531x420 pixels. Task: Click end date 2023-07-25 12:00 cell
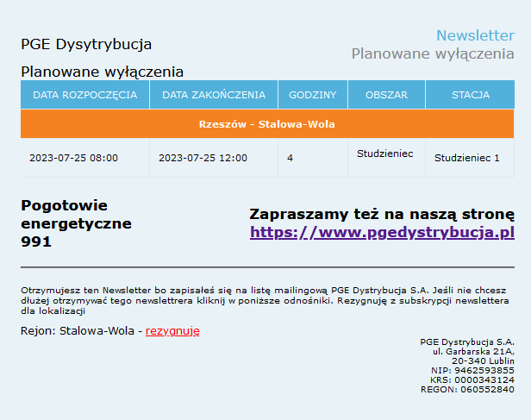coord(214,158)
